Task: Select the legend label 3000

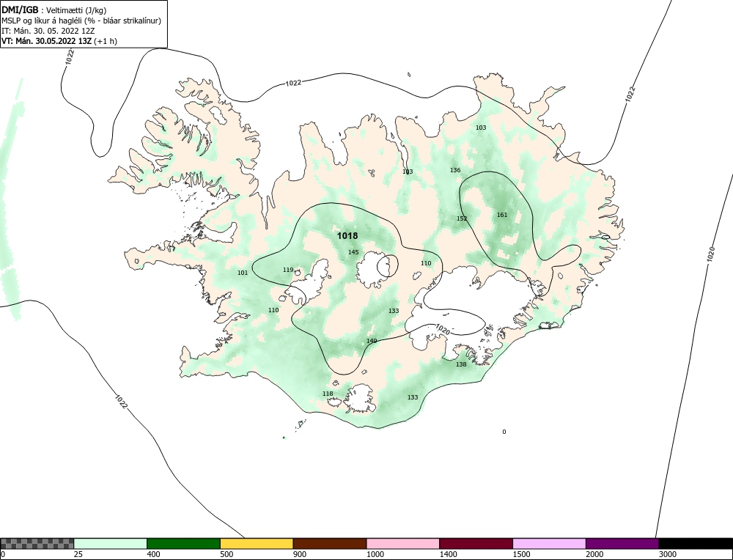Action: [668, 554]
